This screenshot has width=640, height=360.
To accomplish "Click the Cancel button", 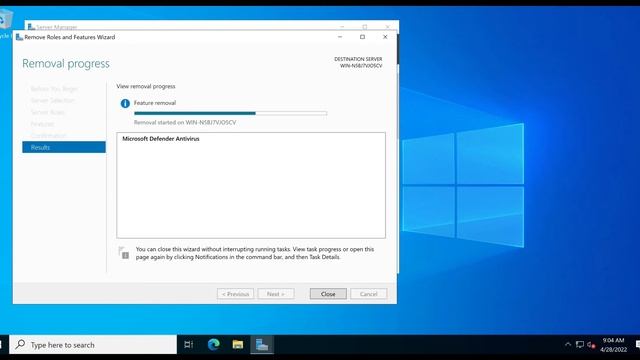I will click(368, 294).
